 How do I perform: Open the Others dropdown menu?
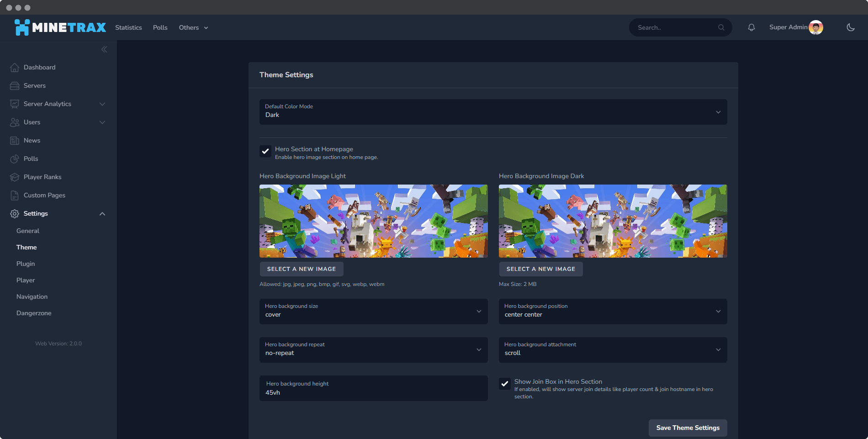(x=194, y=27)
